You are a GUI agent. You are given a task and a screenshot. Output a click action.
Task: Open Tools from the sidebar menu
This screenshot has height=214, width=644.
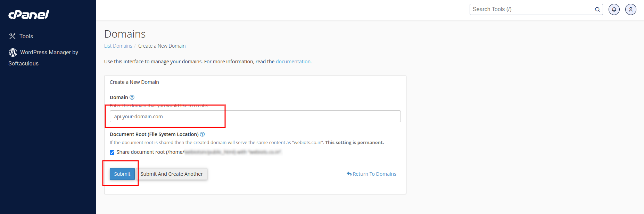(x=26, y=36)
